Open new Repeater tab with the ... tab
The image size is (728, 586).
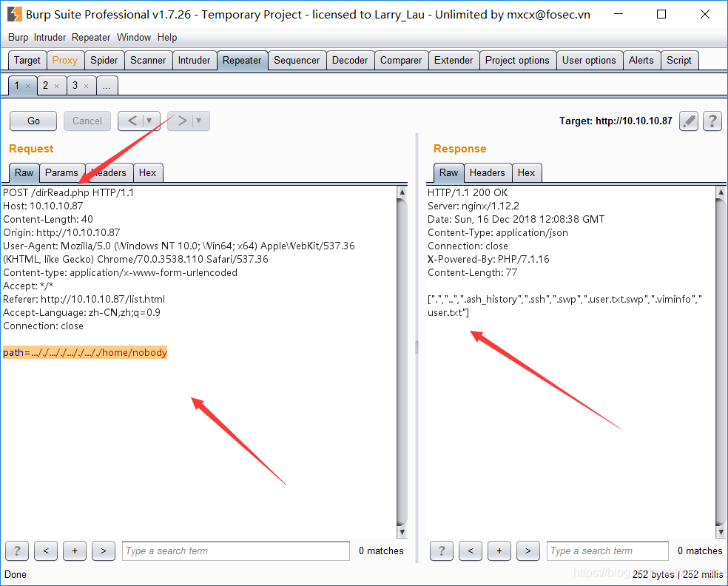pos(107,86)
